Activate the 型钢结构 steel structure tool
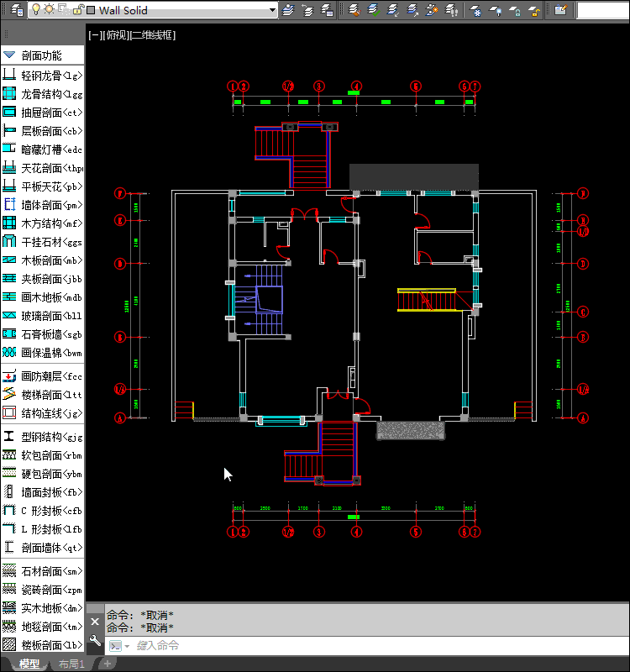This screenshot has width=630, height=672. coord(42,437)
